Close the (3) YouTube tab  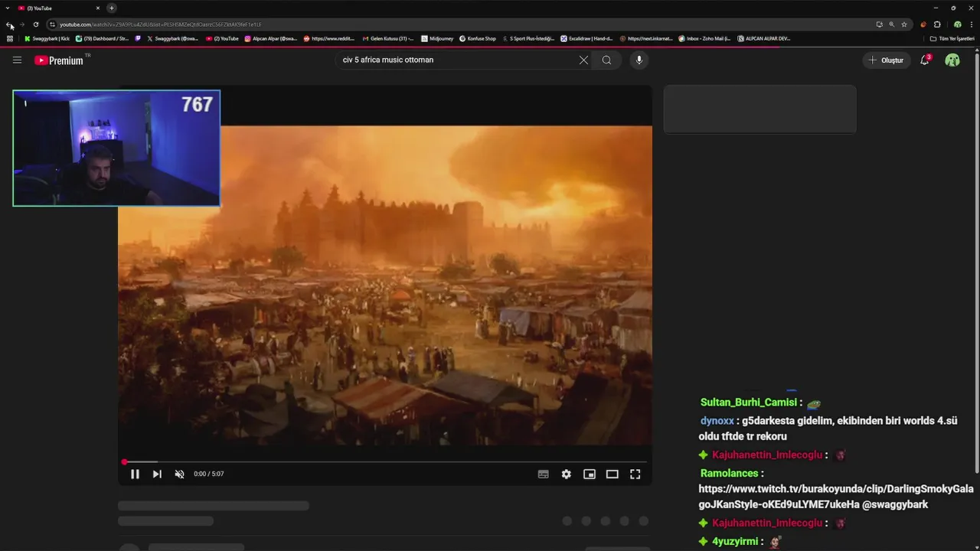click(98, 8)
